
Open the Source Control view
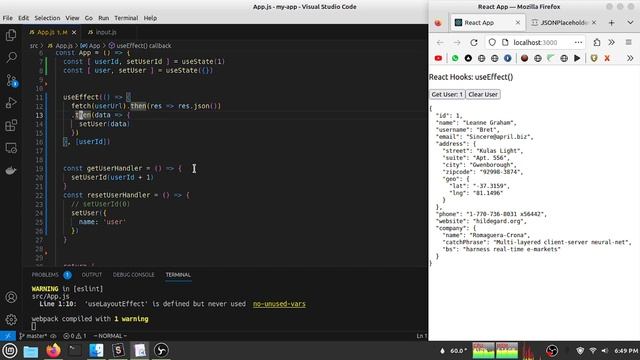tap(11, 80)
